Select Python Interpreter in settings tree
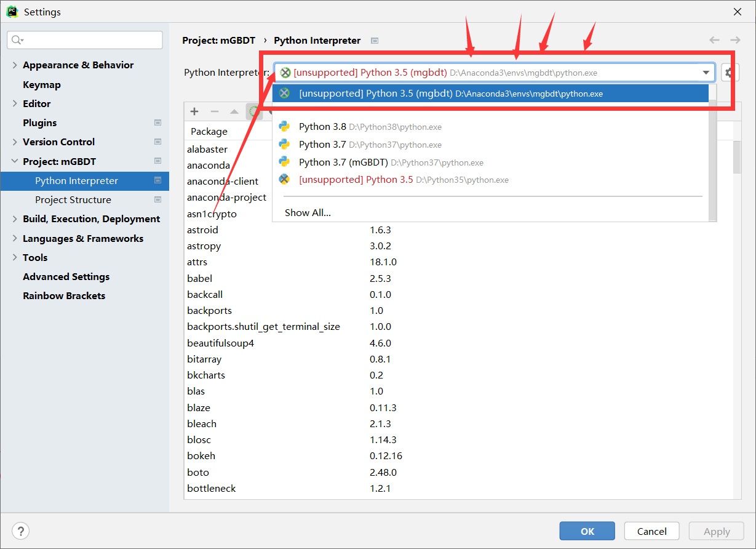Viewport: 756px width, 549px height. coord(85,180)
